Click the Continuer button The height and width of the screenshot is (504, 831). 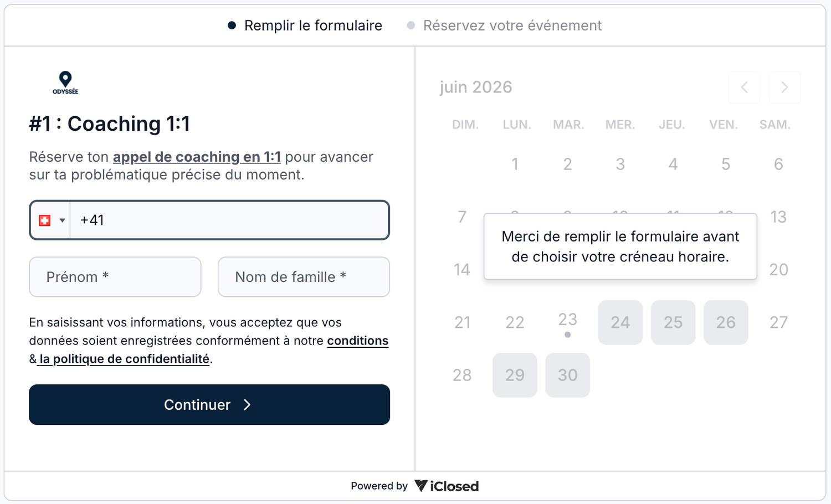tap(209, 405)
